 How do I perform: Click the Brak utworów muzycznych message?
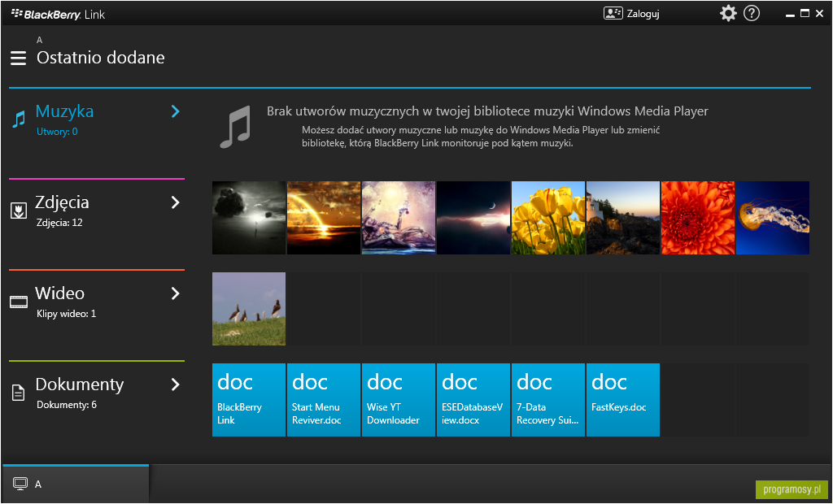coord(487,111)
